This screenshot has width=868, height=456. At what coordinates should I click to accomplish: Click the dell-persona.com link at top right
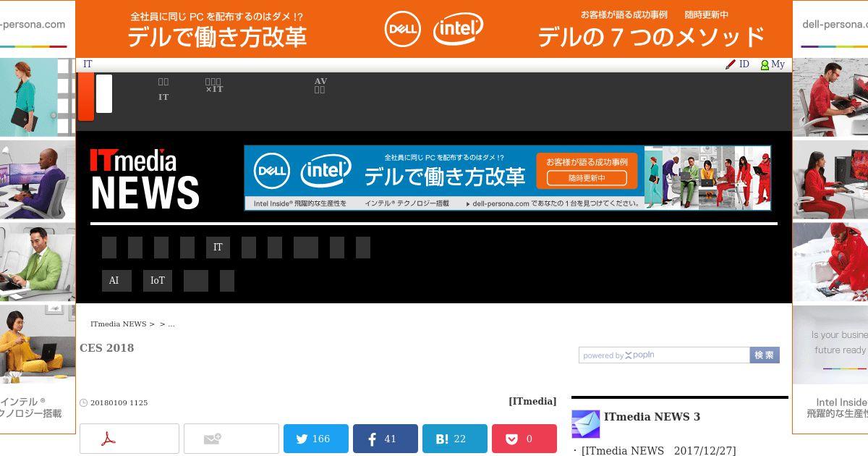pos(835,24)
